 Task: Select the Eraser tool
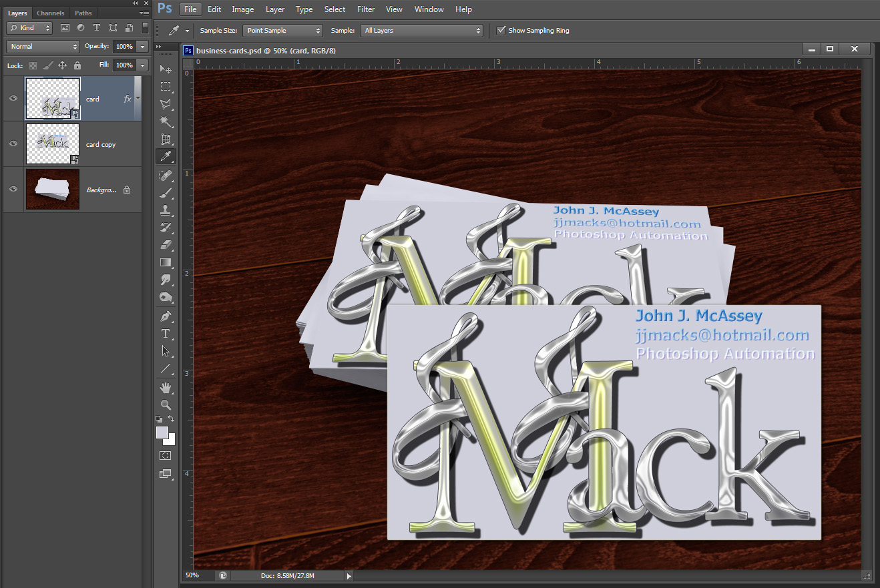point(166,245)
